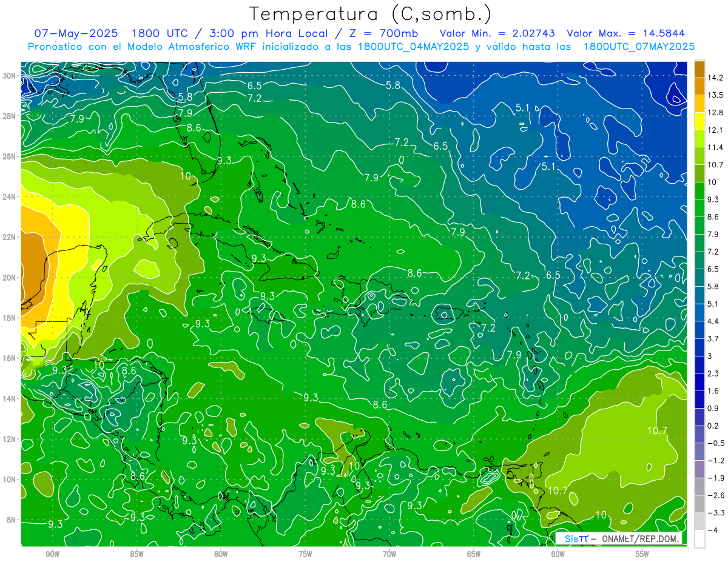
Task: Click the colorbar value label '-4'
Action: [x=713, y=530]
